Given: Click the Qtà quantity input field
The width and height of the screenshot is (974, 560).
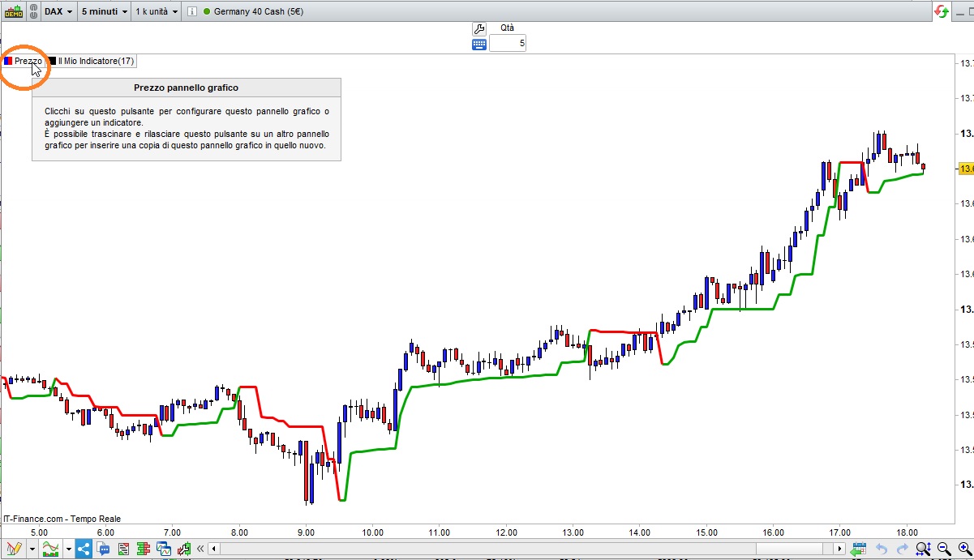Looking at the screenshot, I should [508, 43].
